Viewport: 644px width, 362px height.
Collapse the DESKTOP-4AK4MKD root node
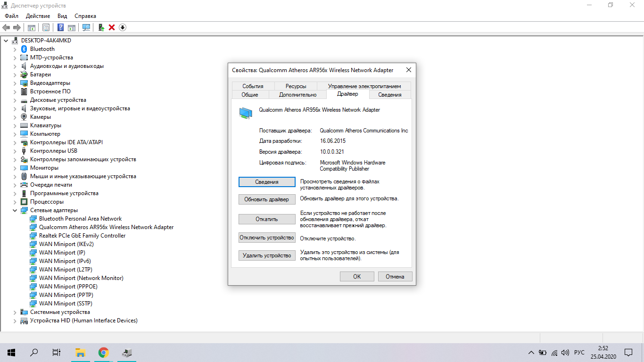click(x=6, y=41)
